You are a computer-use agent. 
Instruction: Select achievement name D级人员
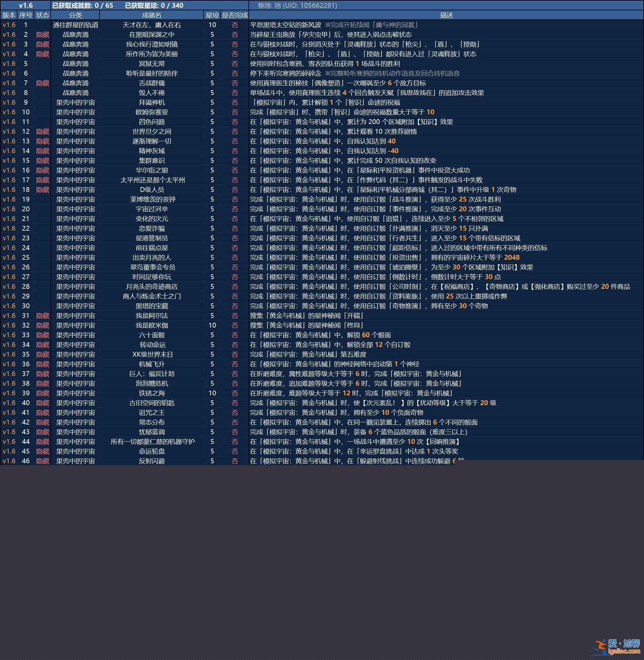(152, 190)
